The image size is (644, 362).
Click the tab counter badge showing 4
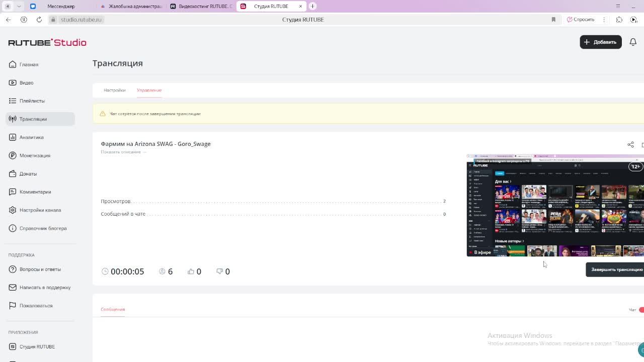8,6
